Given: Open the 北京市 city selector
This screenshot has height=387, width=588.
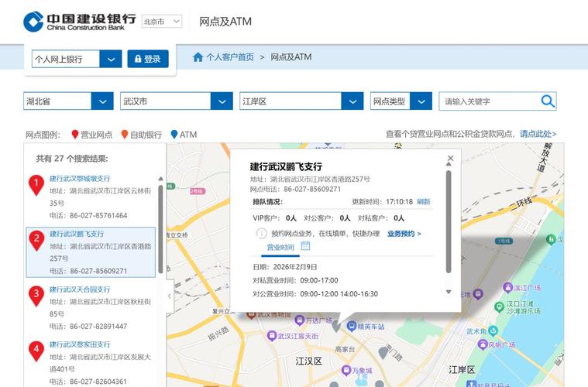Looking at the screenshot, I should (x=162, y=22).
